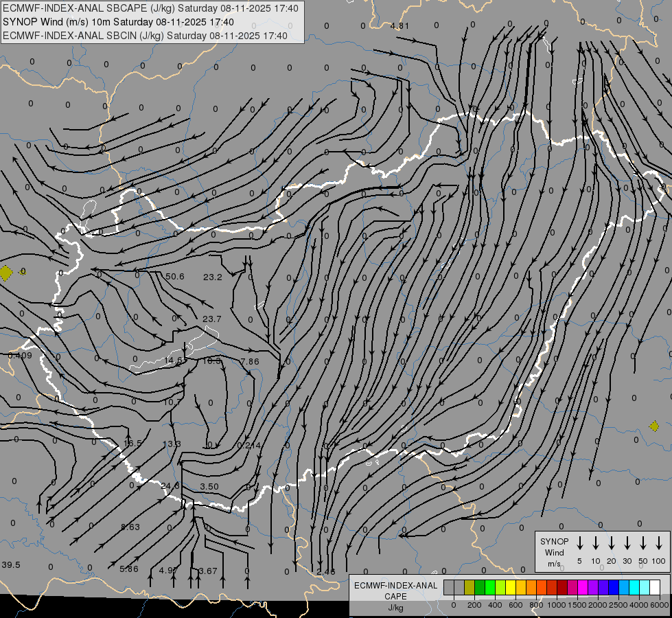Click the 1000 tick label in CAPE legend
Image resolution: width=672 pixels, height=618 pixels.
coord(557,605)
